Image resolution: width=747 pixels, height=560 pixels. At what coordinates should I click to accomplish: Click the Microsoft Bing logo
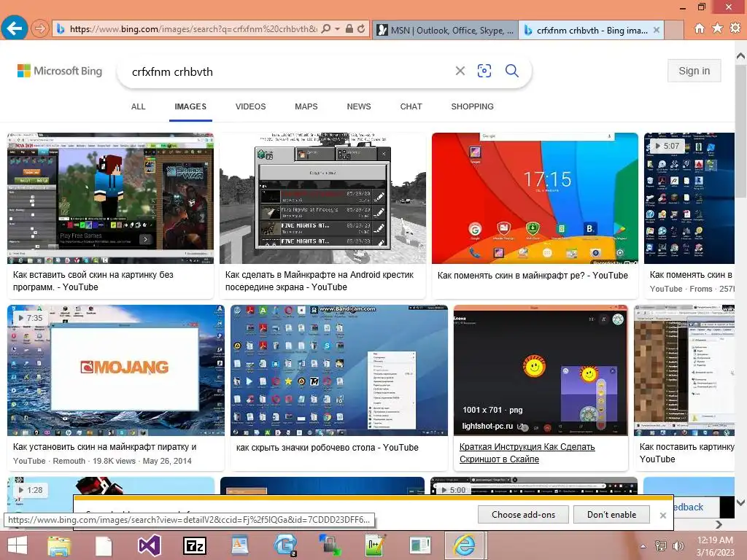(60, 71)
